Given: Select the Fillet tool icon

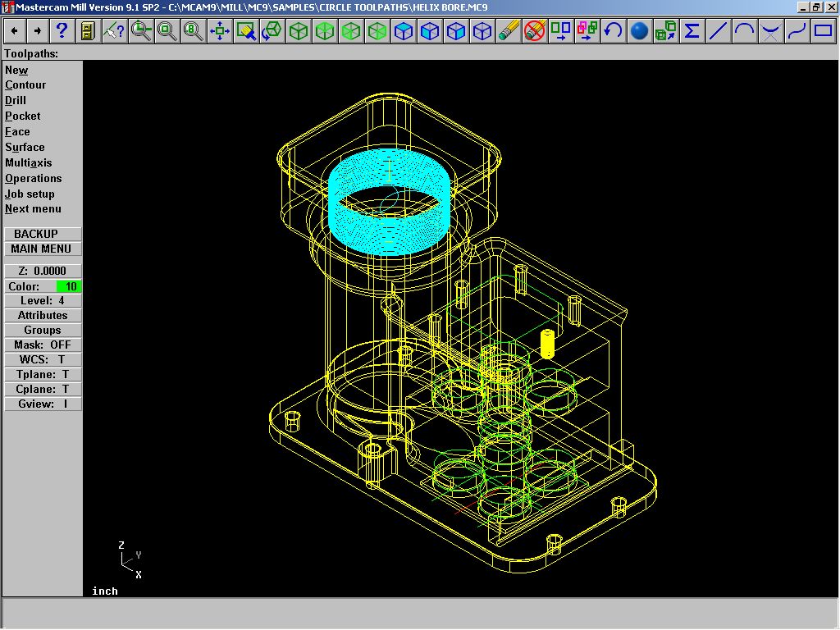Looking at the screenshot, I should [x=770, y=31].
